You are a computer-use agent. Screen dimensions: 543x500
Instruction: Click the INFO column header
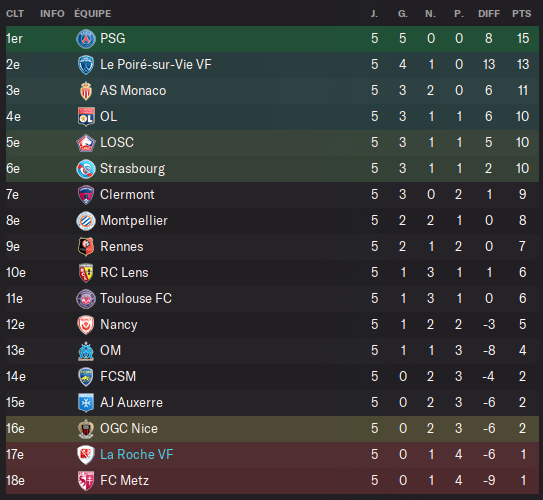click(x=52, y=14)
